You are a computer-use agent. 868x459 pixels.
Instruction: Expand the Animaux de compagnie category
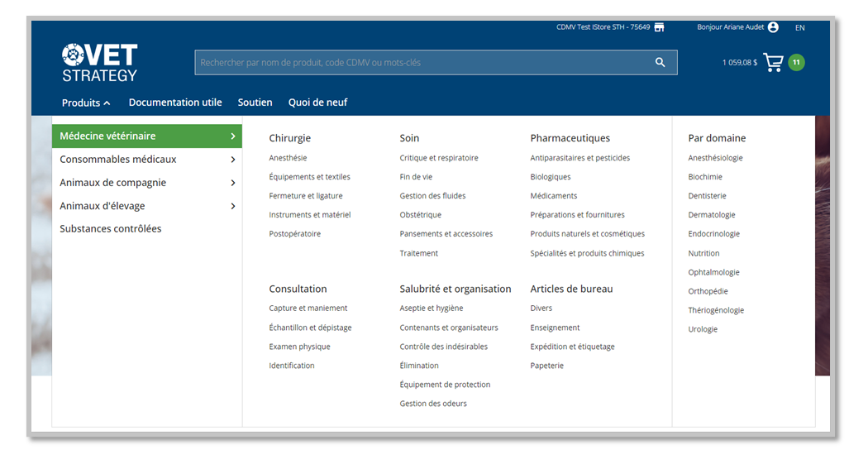(x=146, y=183)
